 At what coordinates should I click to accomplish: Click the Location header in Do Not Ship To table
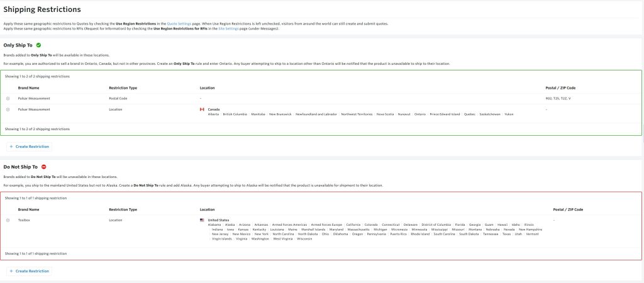[x=207, y=209]
